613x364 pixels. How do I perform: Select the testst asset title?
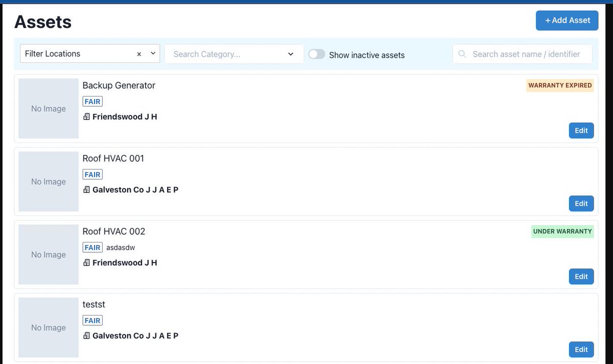pos(94,304)
